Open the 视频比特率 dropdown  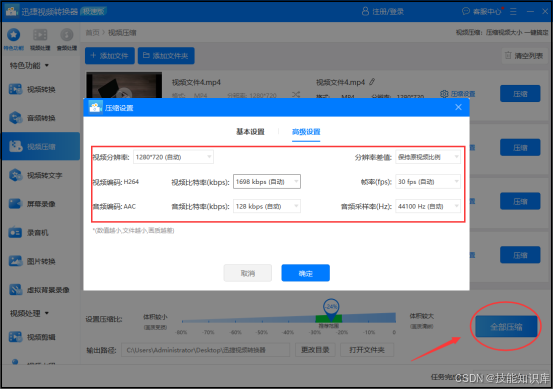[x=267, y=182]
